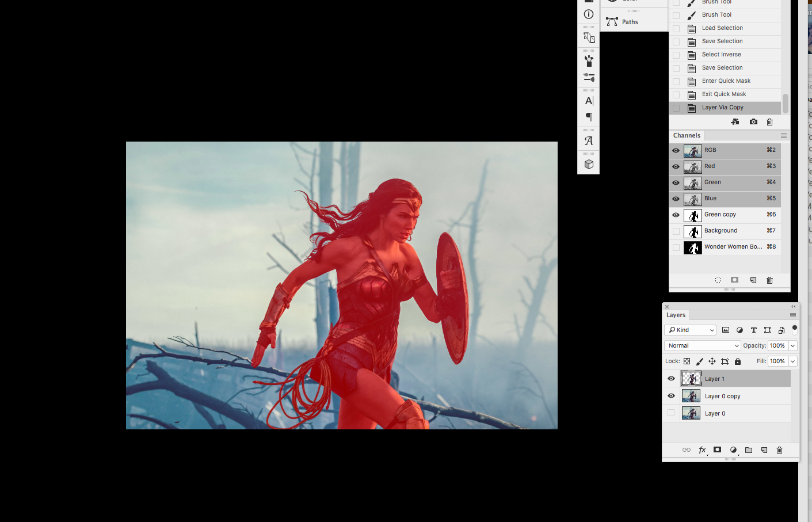Screen dimensions: 812x522
Task: Show Layer 0 visibility box
Action: (x=671, y=413)
